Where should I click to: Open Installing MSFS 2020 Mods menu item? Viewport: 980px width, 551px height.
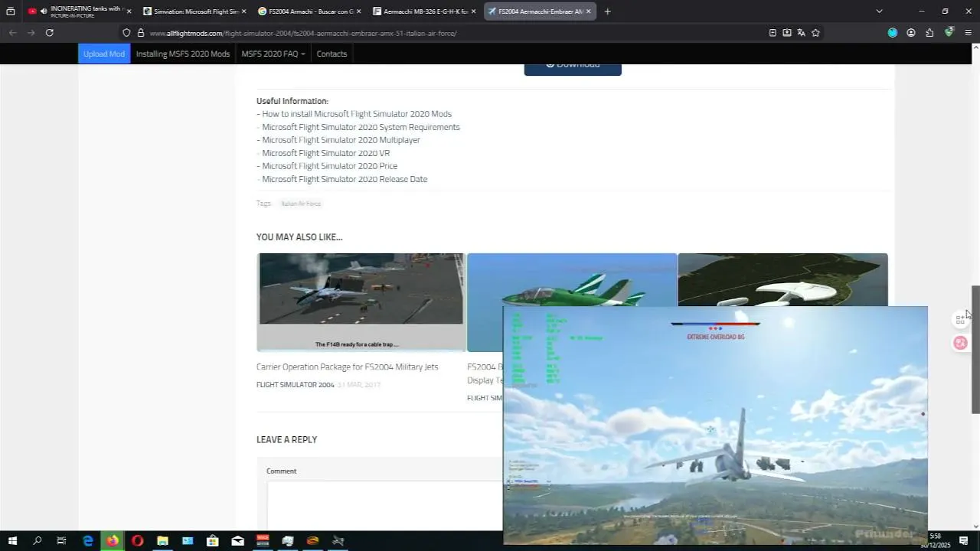[x=183, y=54]
